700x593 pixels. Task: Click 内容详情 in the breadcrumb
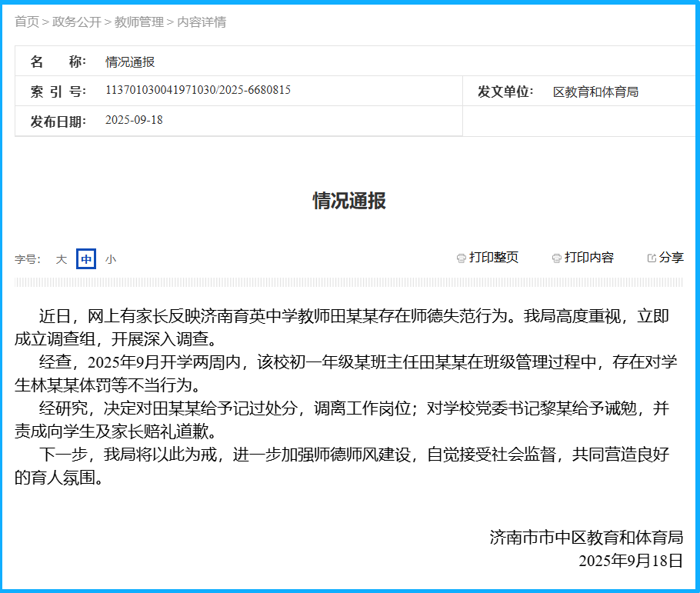click(x=202, y=22)
